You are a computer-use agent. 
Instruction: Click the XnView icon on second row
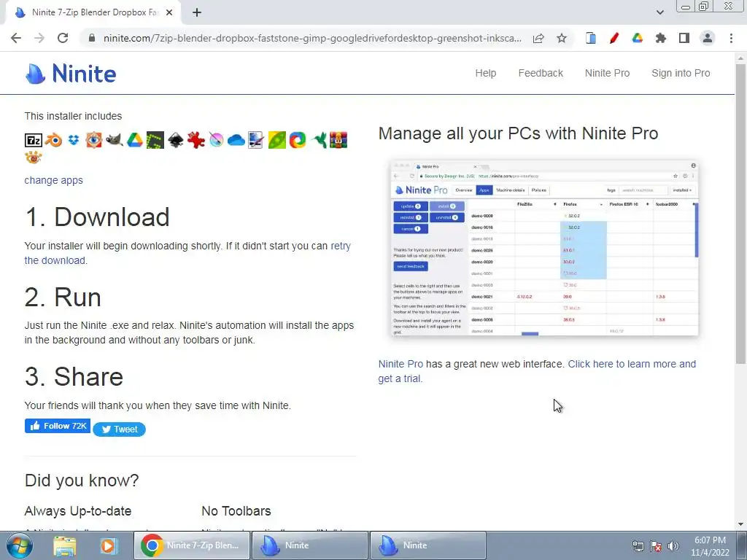click(34, 157)
